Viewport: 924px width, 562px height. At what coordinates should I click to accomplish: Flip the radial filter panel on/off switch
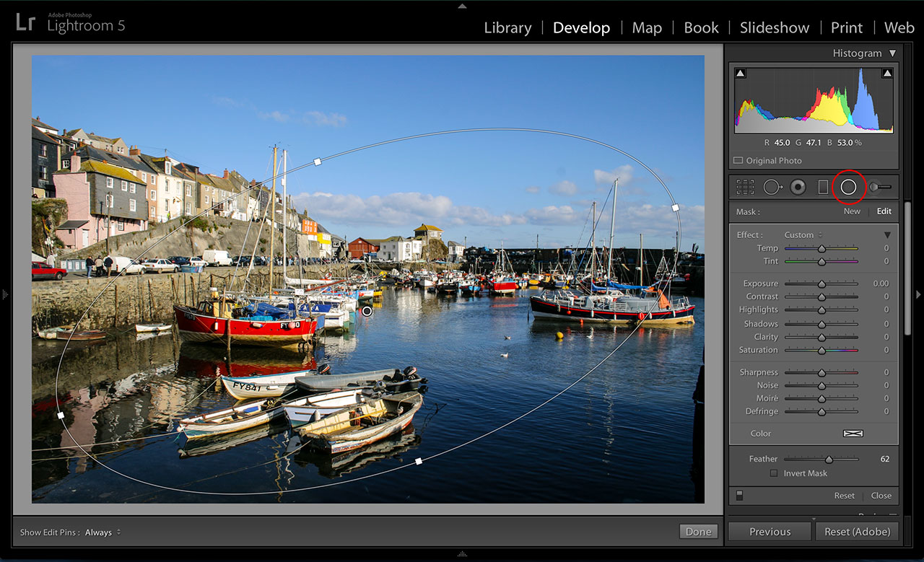tap(739, 496)
